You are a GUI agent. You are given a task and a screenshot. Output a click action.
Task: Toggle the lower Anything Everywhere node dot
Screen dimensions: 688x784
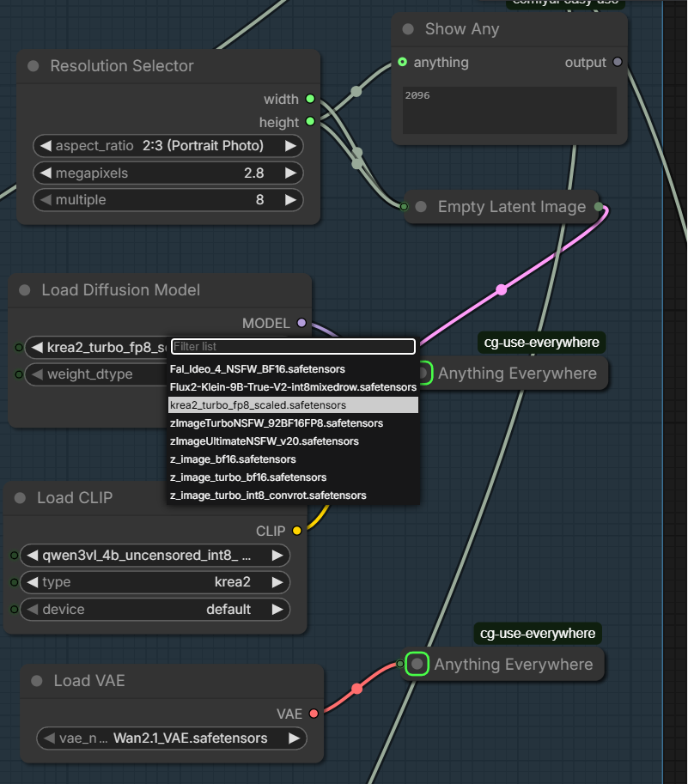417,664
